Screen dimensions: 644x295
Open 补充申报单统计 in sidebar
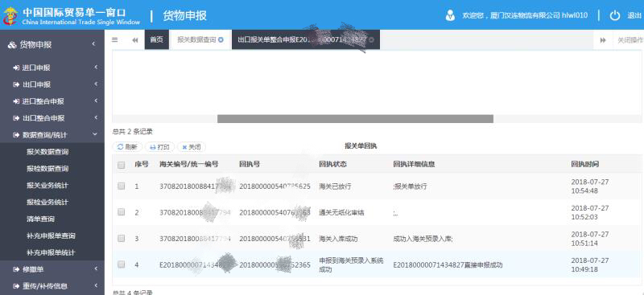pos(51,252)
